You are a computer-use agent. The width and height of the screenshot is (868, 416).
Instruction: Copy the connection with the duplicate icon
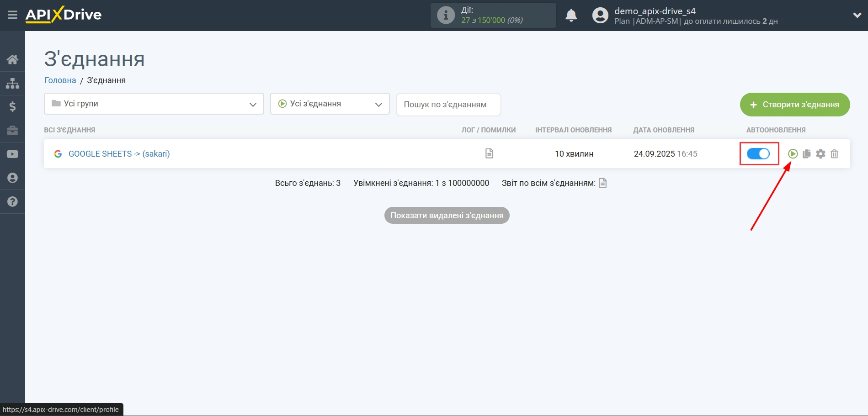coord(807,154)
